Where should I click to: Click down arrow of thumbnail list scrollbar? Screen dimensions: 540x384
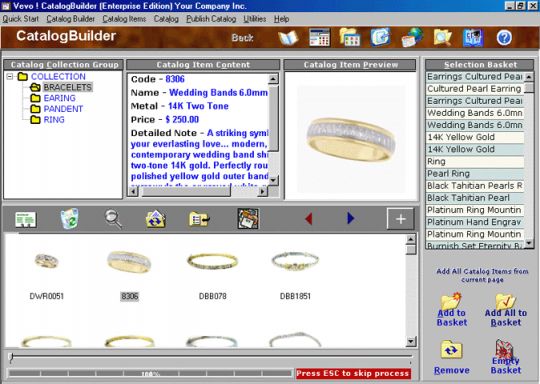click(411, 341)
